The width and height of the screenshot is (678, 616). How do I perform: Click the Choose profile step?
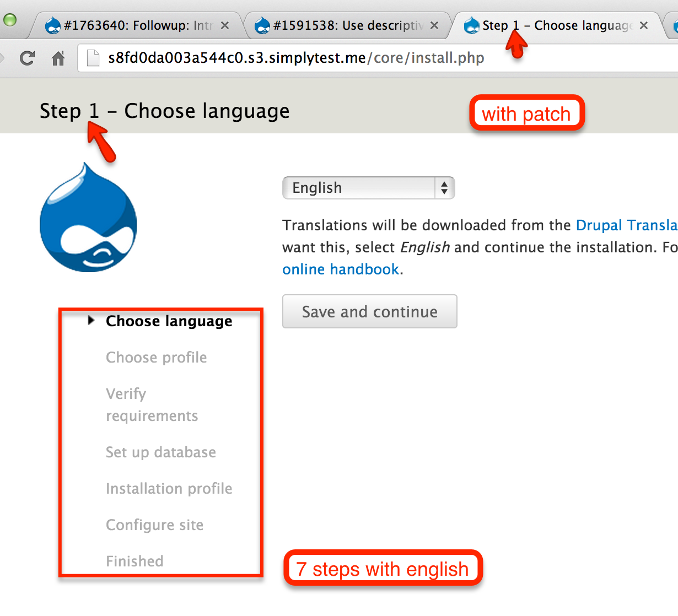click(x=157, y=358)
